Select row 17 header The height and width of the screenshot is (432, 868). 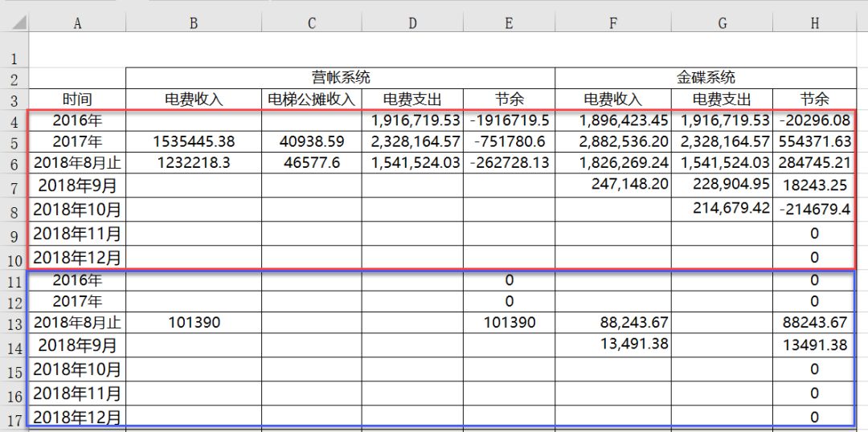tap(14, 418)
